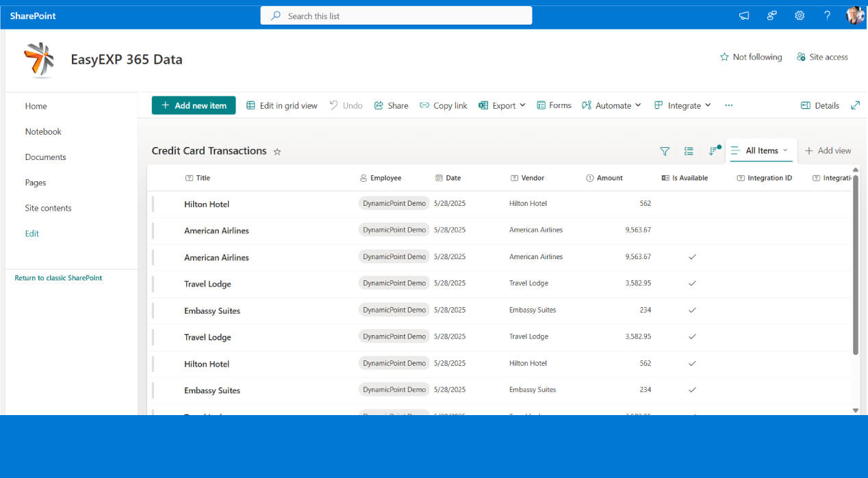Expand the list to full screen
This screenshot has height=478, width=868.
[x=855, y=105]
